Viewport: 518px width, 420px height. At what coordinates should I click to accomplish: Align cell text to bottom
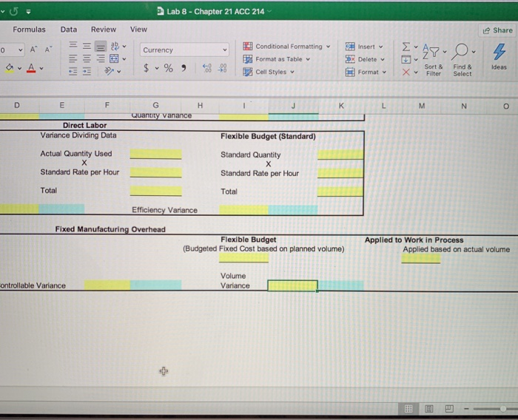pos(101,47)
